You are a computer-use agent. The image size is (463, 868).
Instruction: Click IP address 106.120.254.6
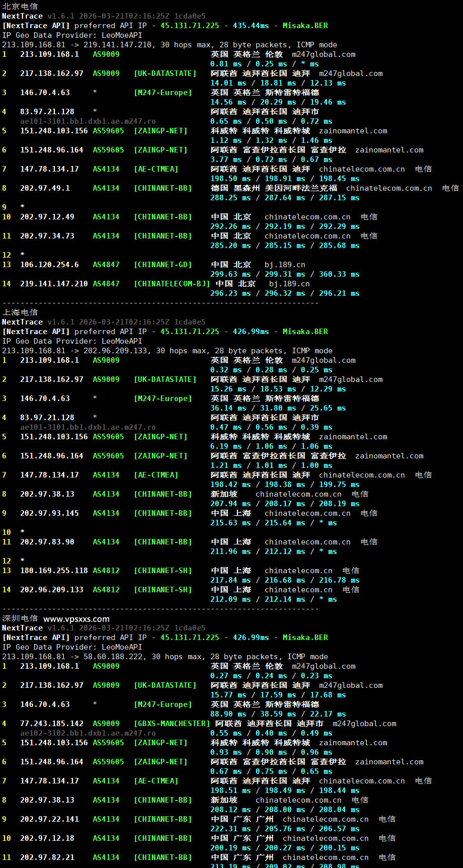49,265
